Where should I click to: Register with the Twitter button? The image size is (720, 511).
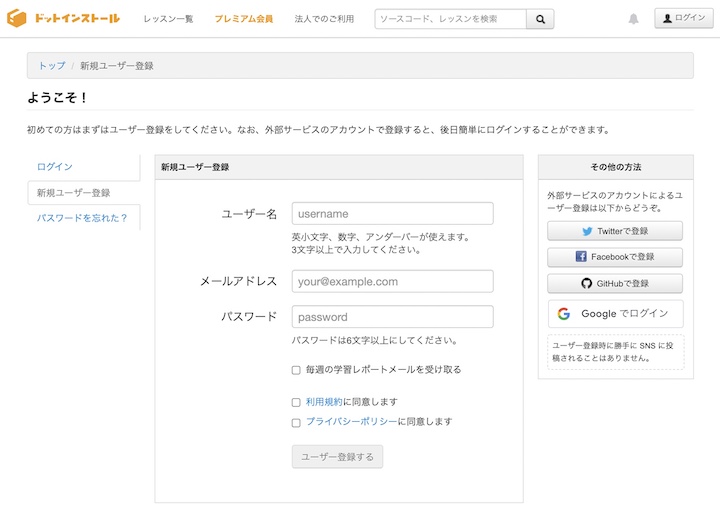pyautogui.click(x=615, y=231)
